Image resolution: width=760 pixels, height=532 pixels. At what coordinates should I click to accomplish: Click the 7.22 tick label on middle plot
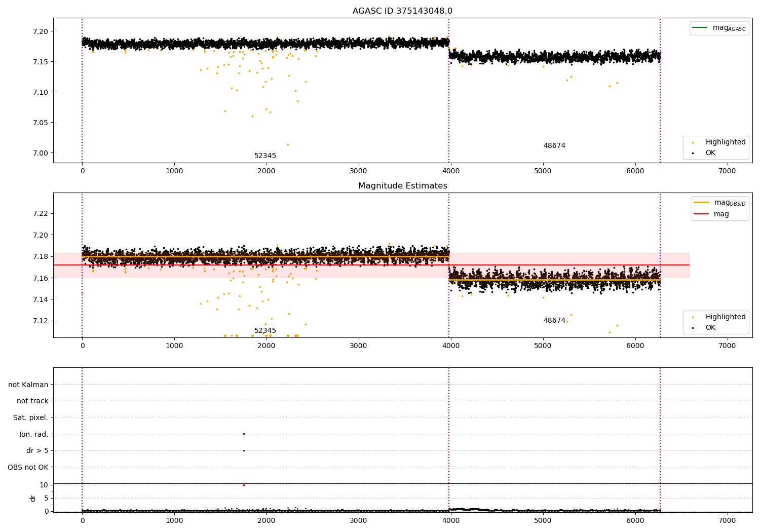point(40,213)
